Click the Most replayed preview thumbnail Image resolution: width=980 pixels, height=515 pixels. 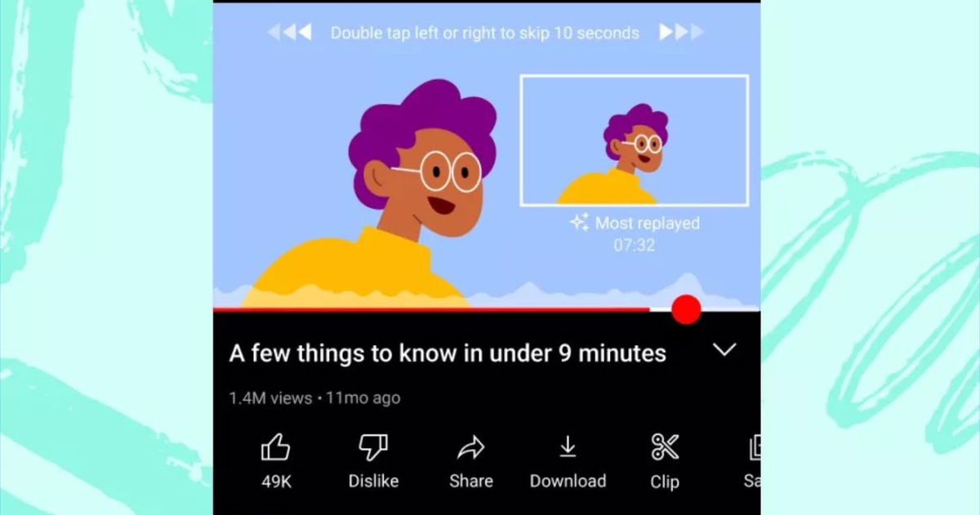point(635,140)
